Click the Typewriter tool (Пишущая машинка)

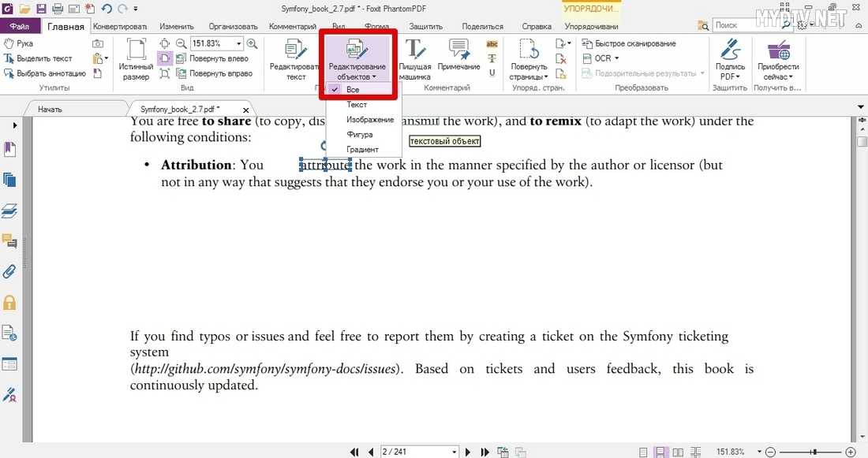414,59
